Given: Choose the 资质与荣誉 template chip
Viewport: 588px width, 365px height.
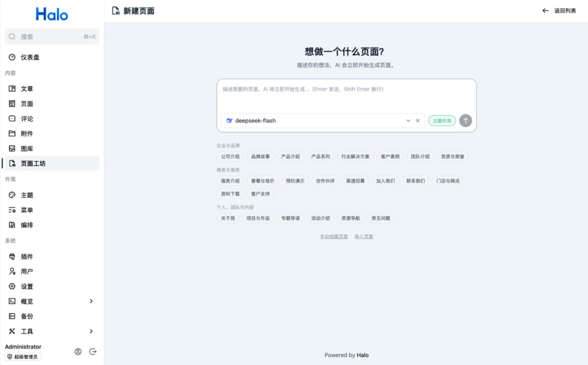Looking at the screenshot, I should [x=453, y=157].
